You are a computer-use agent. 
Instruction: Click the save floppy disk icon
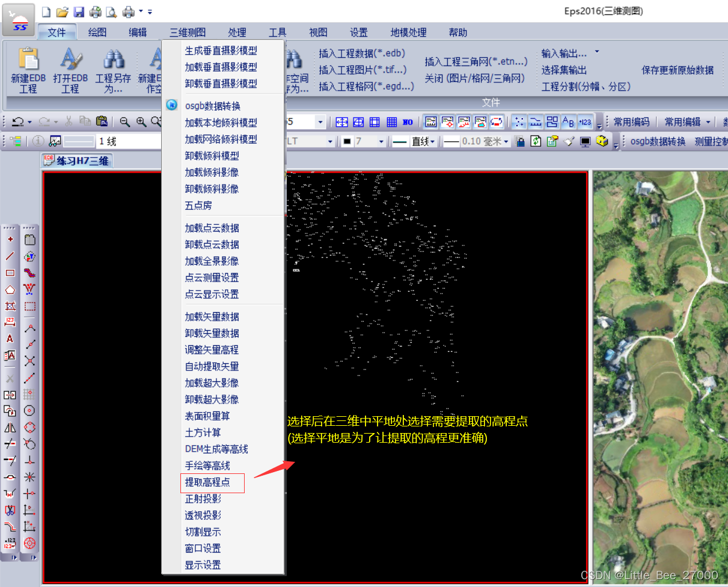pyautogui.click(x=79, y=11)
